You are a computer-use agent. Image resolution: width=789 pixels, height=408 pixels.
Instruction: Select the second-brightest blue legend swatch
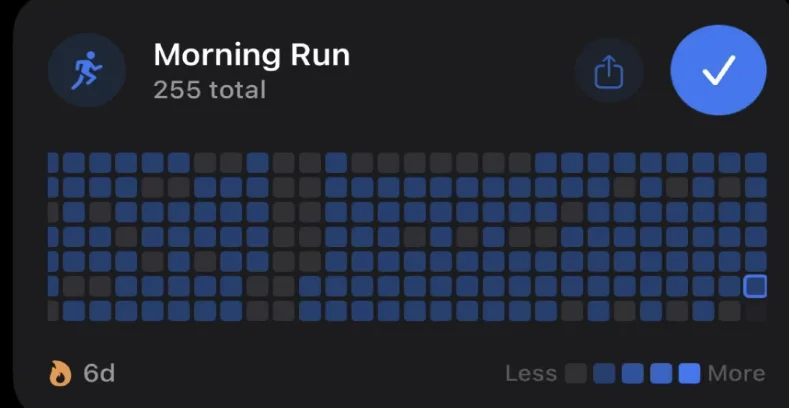(x=661, y=374)
